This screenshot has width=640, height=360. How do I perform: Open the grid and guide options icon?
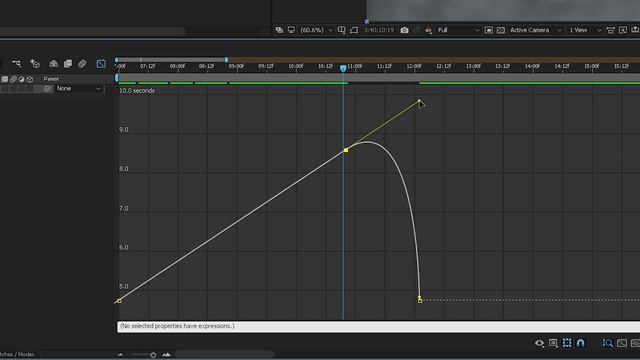tap(342, 30)
